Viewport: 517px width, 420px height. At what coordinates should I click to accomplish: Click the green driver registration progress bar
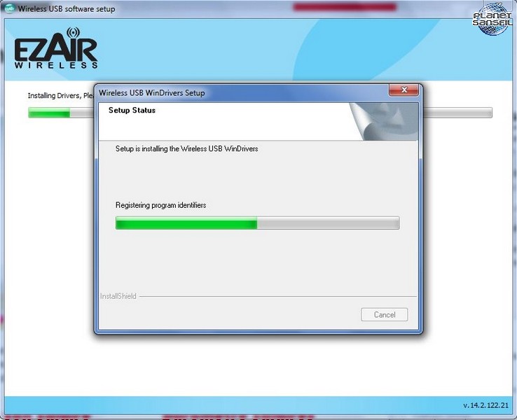click(x=257, y=223)
